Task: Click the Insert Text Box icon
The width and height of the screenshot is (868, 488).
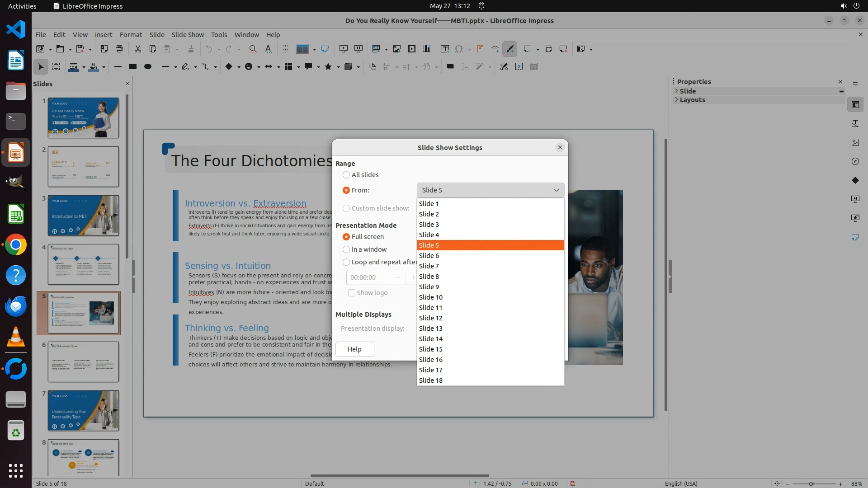Action: (445, 49)
